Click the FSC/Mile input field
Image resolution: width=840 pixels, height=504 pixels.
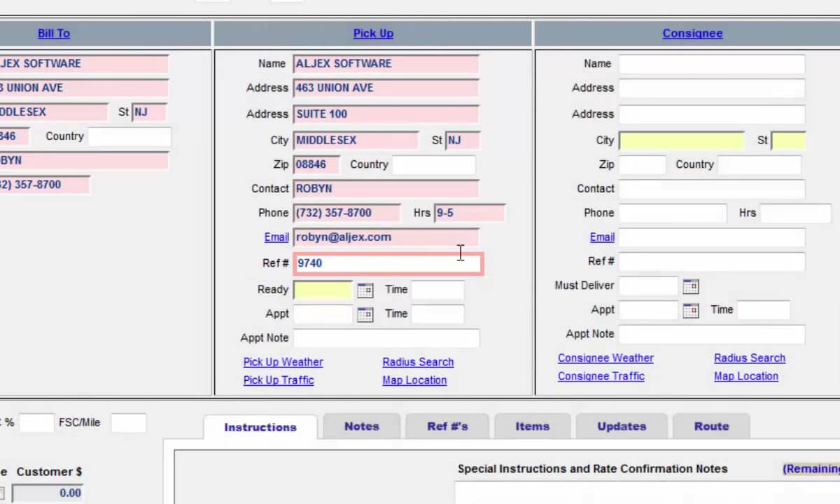[129, 423]
